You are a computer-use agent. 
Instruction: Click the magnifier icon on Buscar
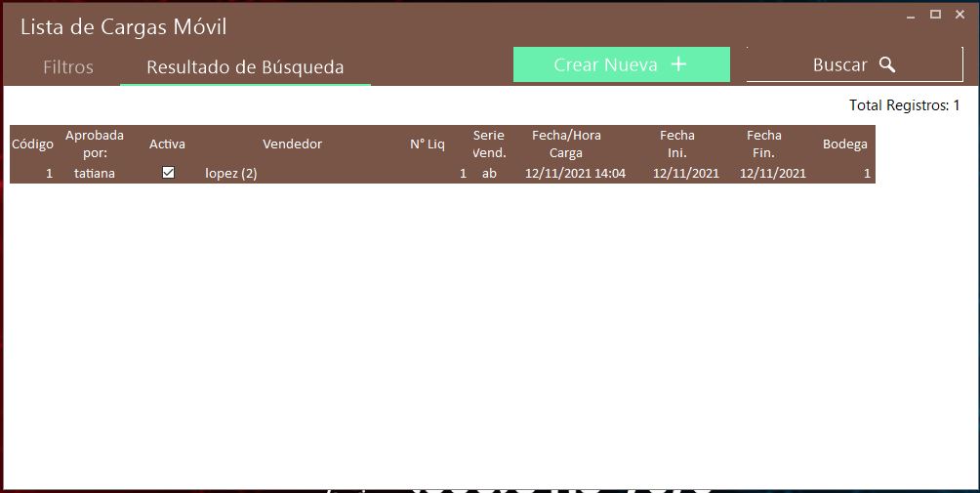pyautogui.click(x=887, y=64)
